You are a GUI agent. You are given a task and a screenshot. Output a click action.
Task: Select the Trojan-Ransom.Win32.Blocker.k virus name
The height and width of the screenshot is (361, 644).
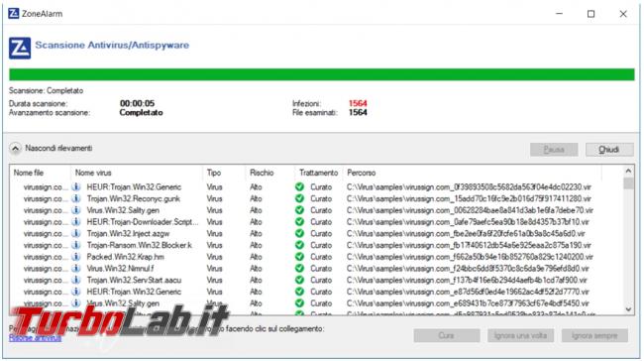click(140, 245)
